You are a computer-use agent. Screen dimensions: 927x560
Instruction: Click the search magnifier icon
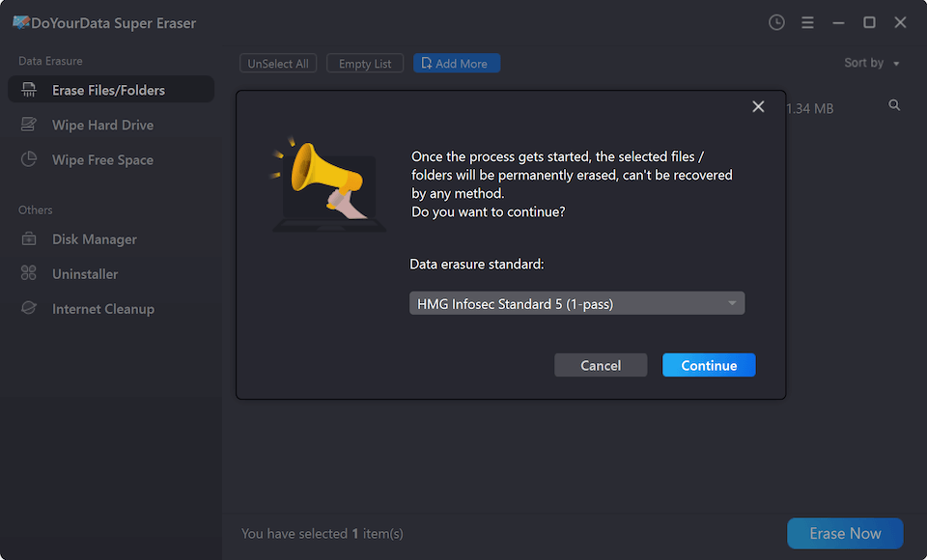894,105
